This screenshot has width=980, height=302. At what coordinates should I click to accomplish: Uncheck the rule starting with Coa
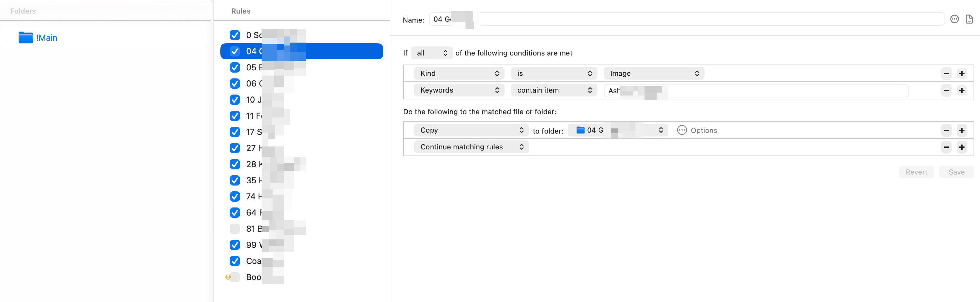pyautogui.click(x=235, y=261)
